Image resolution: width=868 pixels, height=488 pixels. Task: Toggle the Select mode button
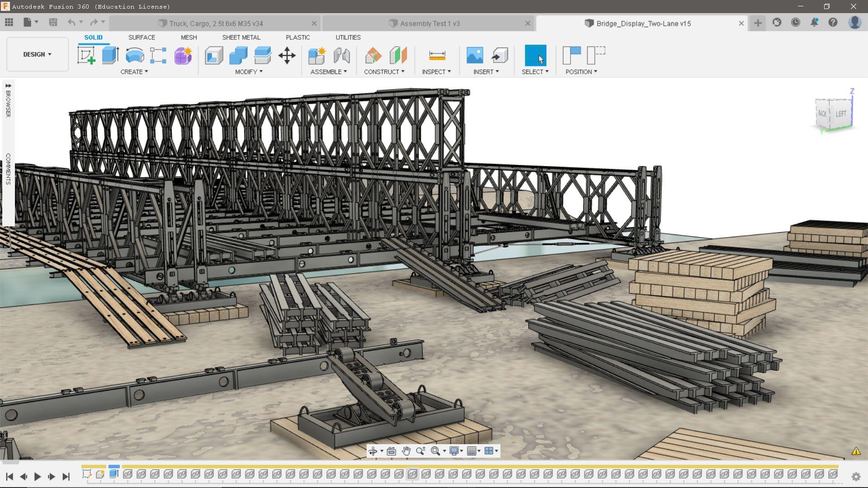[535, 56]
